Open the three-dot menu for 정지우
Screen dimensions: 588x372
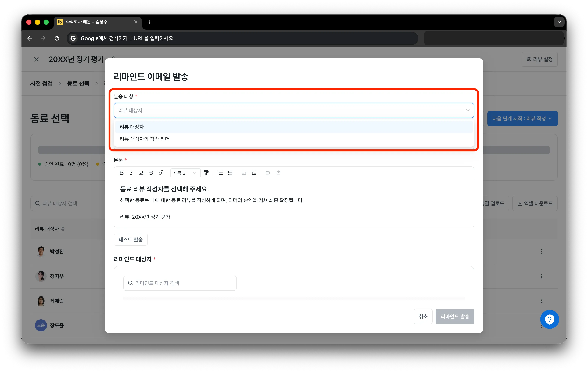541,276
